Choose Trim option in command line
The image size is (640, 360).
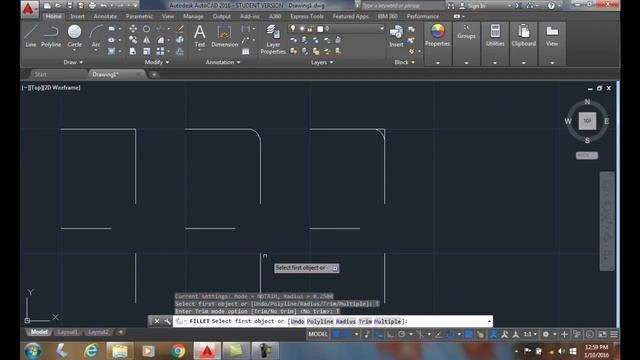click(x=365, y=322)
